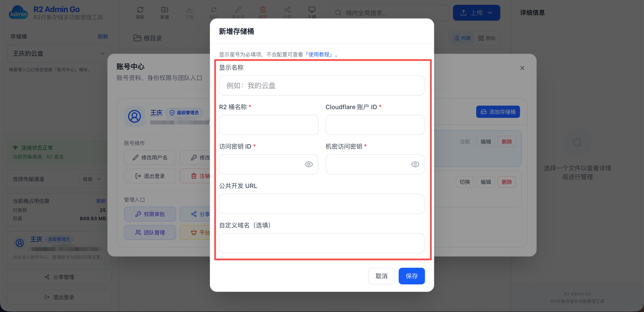644x312 pixels.
Task: Select the 列表 list view tab
Action: pos(462,38)
